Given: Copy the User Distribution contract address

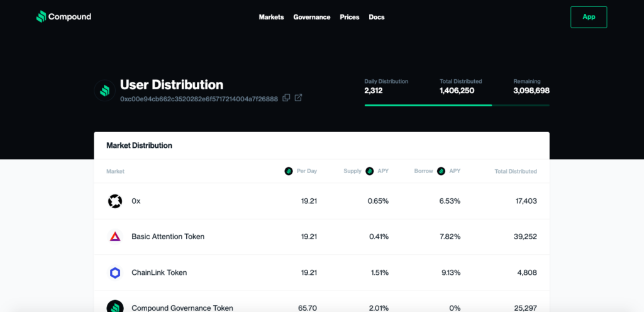Looking at the screenshot, I should coord(286,97).
